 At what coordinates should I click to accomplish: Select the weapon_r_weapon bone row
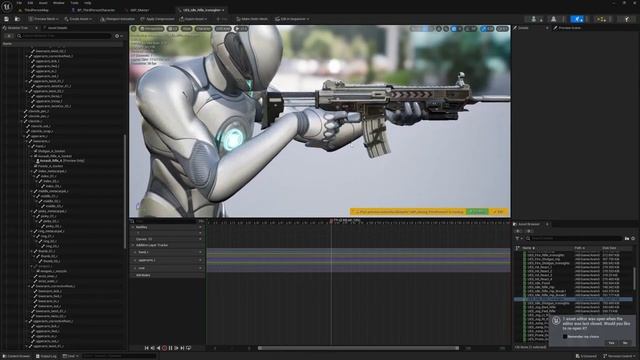(x=53, y=271)
